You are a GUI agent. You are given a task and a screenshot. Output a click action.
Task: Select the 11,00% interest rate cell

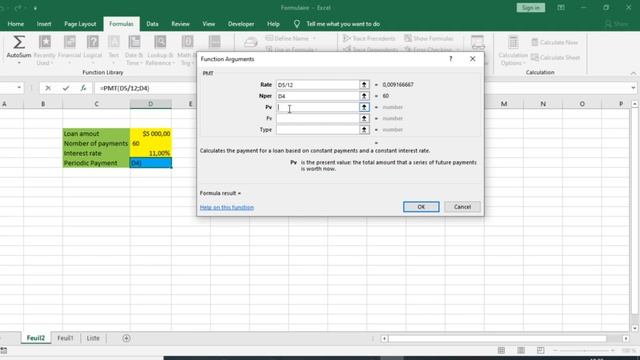pyautogui.click(x=151, y=153)
